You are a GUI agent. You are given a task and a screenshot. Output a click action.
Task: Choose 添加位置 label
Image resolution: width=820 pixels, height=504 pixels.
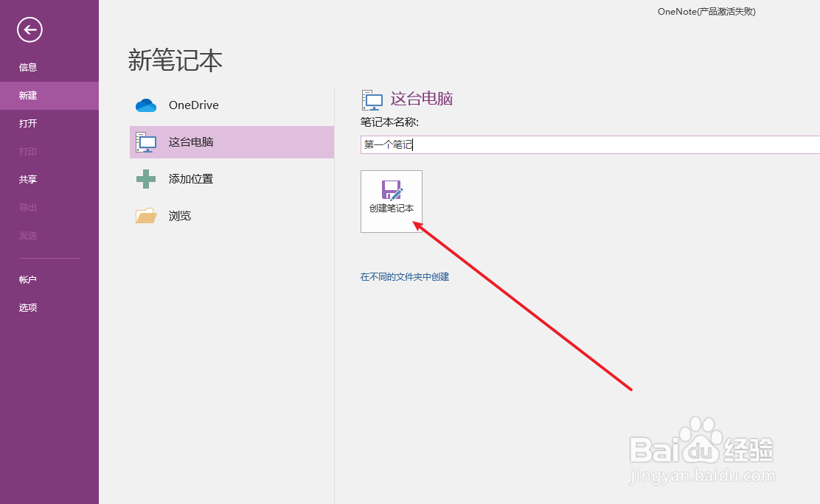191,179
